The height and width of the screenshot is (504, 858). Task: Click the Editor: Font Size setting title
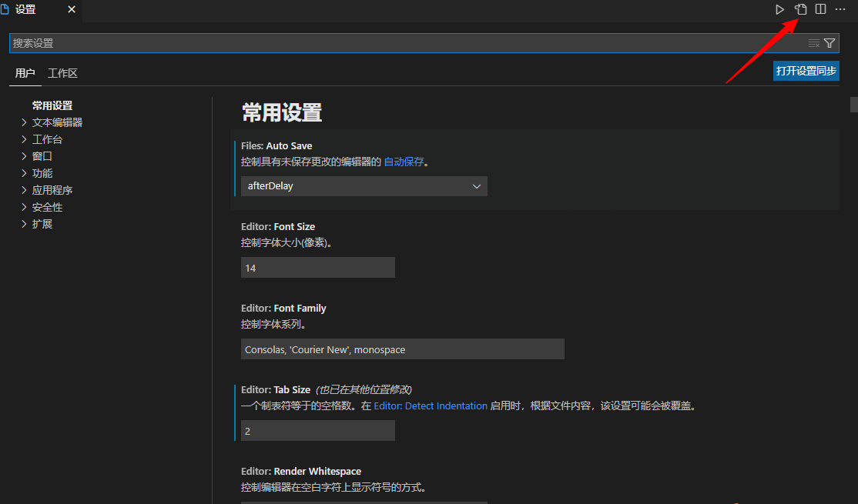point(278,227)
